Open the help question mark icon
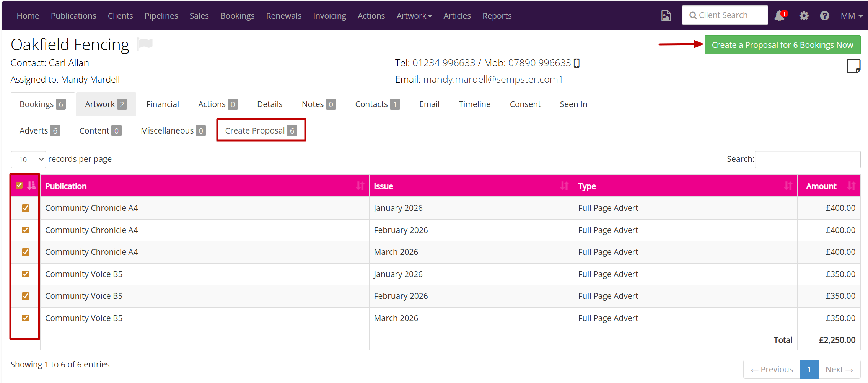 coord(824,16)
